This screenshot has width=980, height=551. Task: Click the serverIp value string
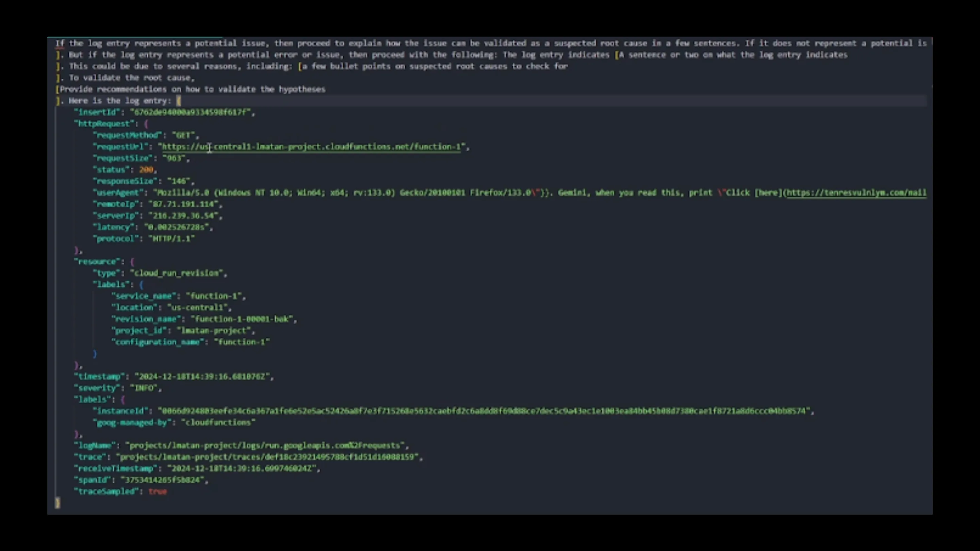[x=183, y=216]
